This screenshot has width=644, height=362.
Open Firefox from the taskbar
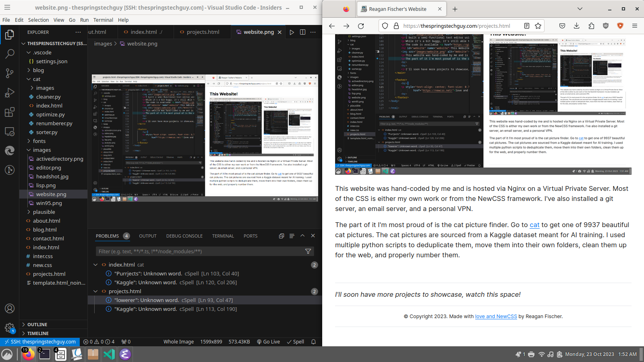click(x=28, y=354)
